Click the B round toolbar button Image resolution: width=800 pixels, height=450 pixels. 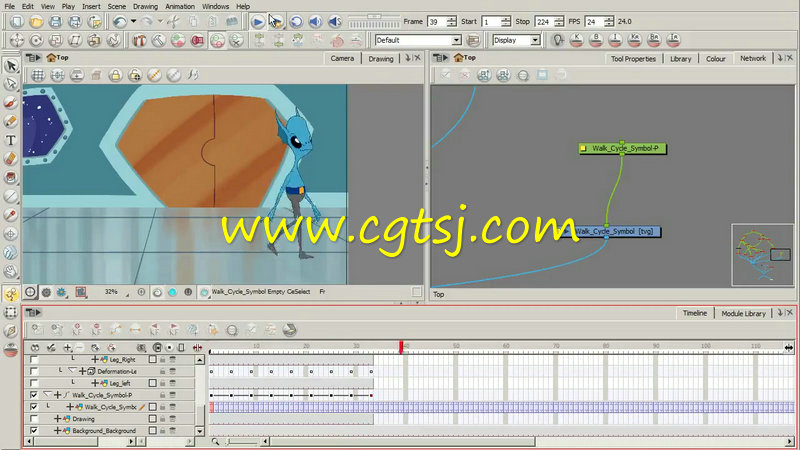tap(596, 40)
